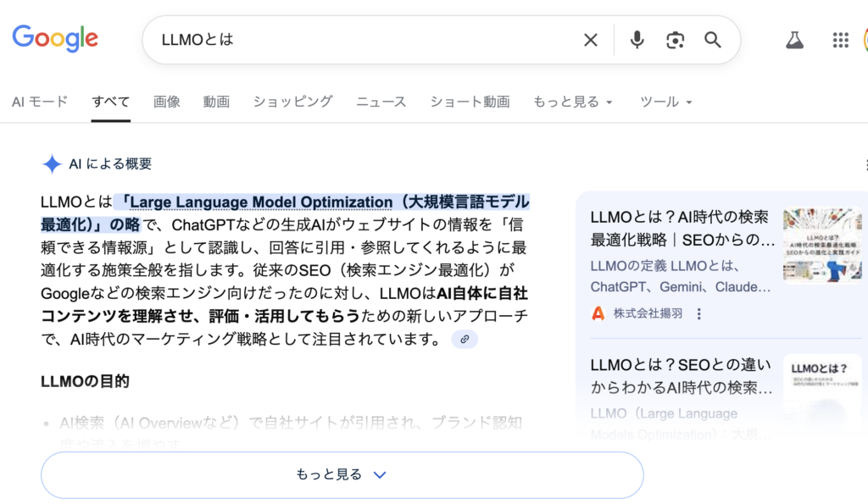Switch to the AIモード tab
This screenshot has height=504, width=868.
click(39, 102)
